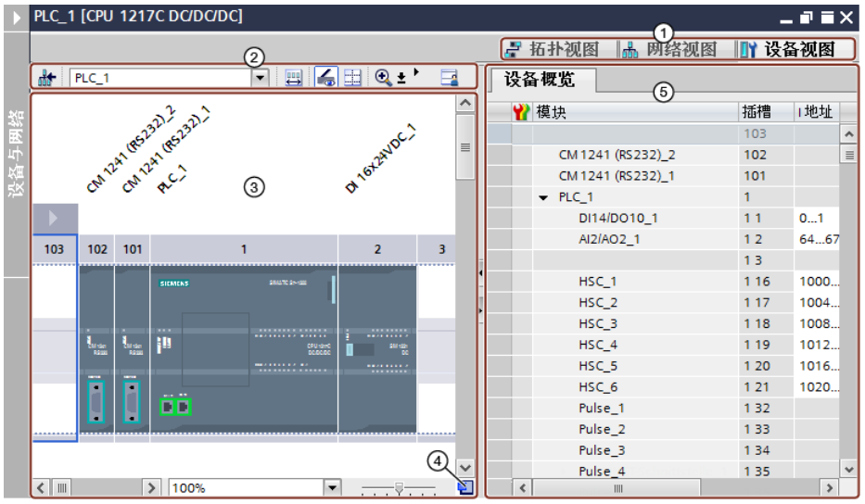Click the lower splitter arrow between the panes
The width and height of the screenshot is (865, 504).
480,310
